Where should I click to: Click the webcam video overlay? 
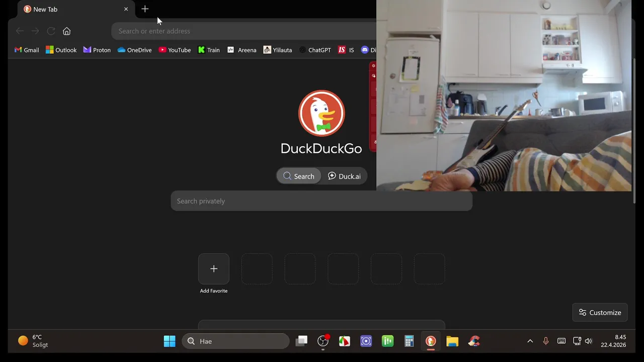tap(504, 96)
